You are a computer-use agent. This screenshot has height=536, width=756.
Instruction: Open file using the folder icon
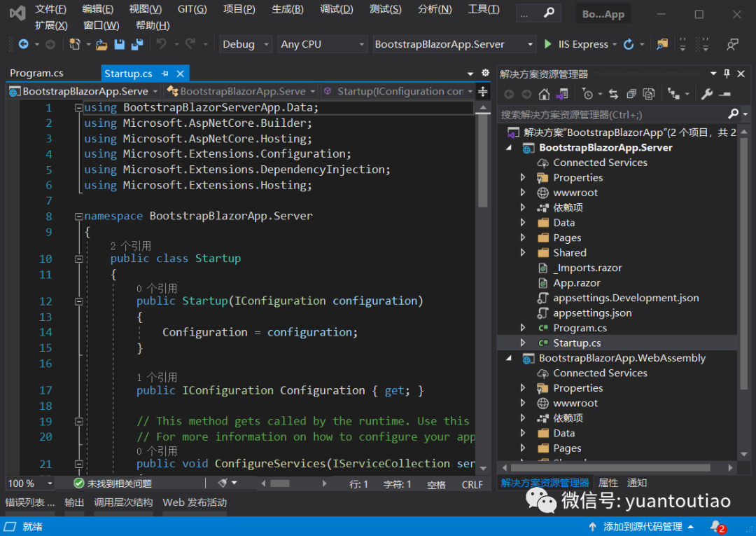pos(101,45)
